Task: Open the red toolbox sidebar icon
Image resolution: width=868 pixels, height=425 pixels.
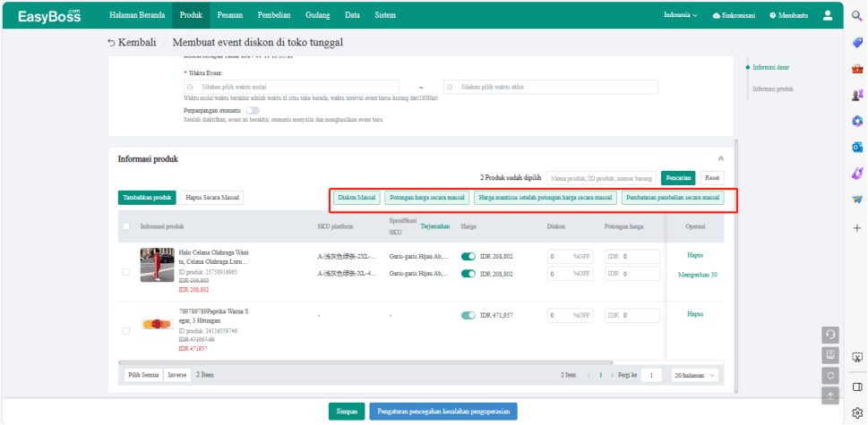Action: click(x=857, y=69)
